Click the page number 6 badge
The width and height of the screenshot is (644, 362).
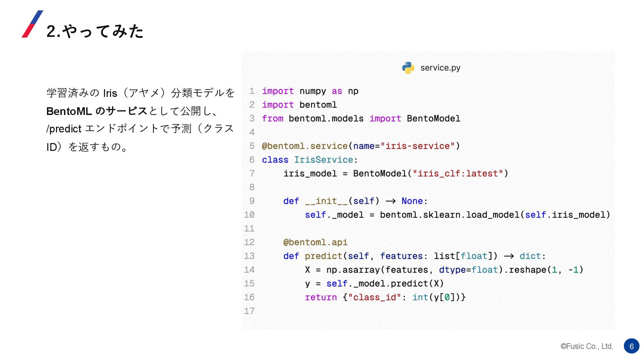(x=631, y=346)
